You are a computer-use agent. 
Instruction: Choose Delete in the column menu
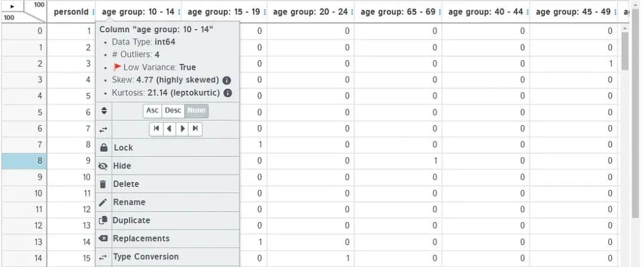pyautogui.click(x=168, y=184)
